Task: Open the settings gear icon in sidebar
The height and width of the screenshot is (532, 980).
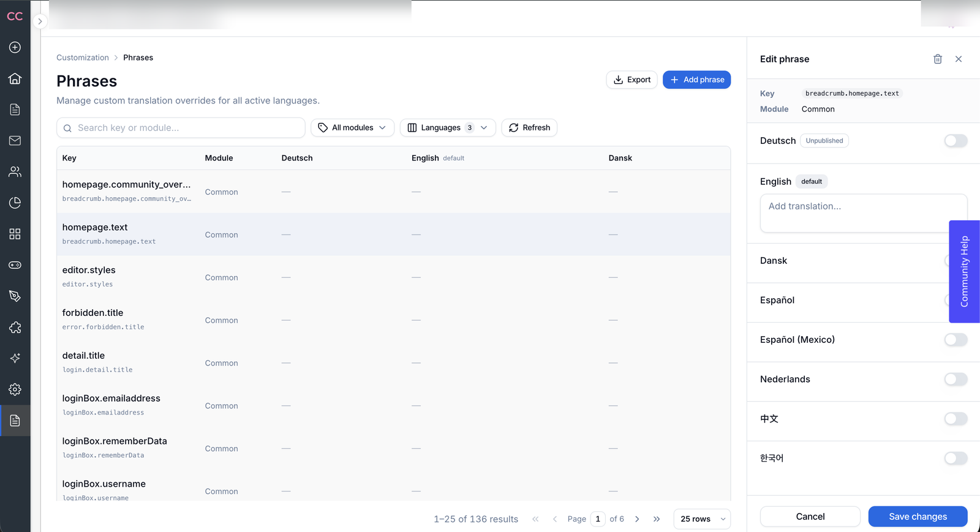Action: tap(15, 389)
